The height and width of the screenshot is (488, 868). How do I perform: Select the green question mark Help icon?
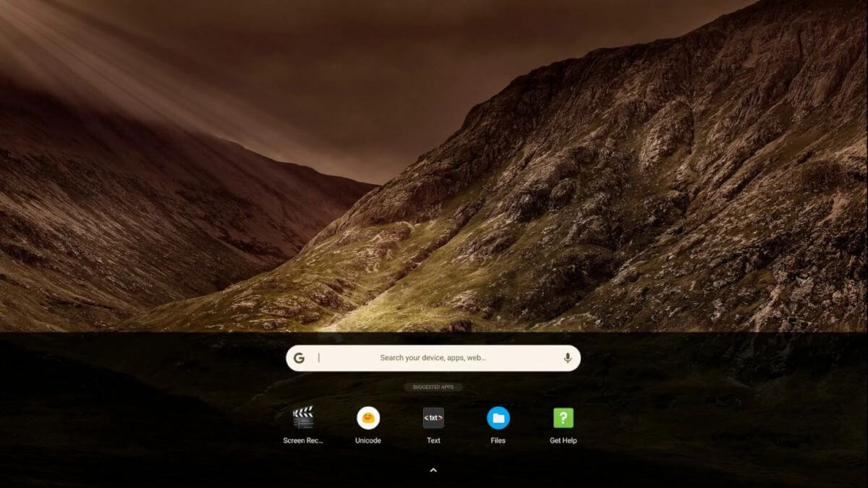[562, 419]
